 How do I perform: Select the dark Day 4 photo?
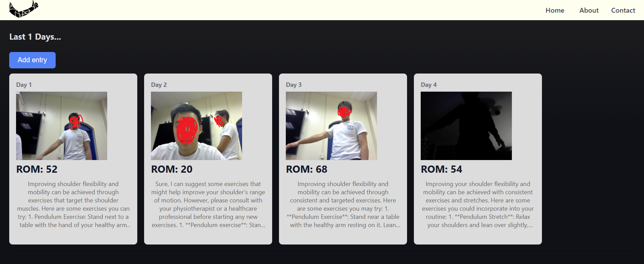coord(466,126)
